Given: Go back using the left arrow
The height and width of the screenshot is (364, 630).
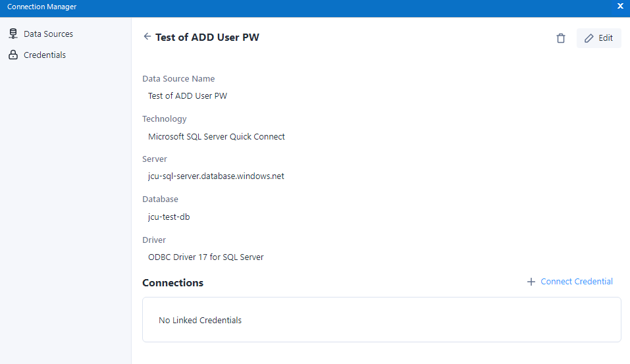Looking at the screenshot, I should (x=147, y=37).
